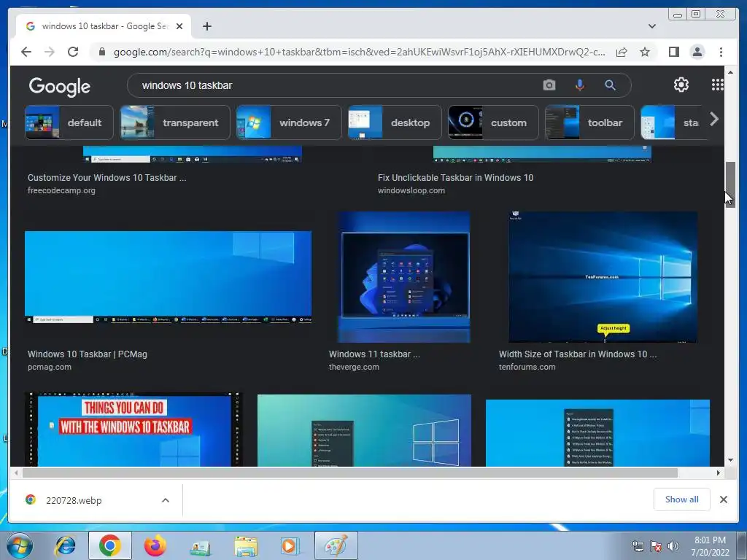
Task: Click the horizontal scrollbar thumb
Action: [x=350, y=472]
